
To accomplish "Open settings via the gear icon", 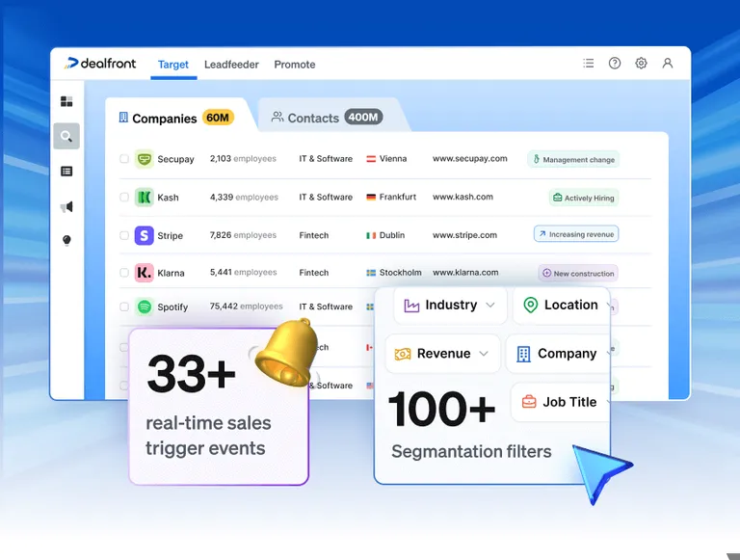I will tap(641, 64).
